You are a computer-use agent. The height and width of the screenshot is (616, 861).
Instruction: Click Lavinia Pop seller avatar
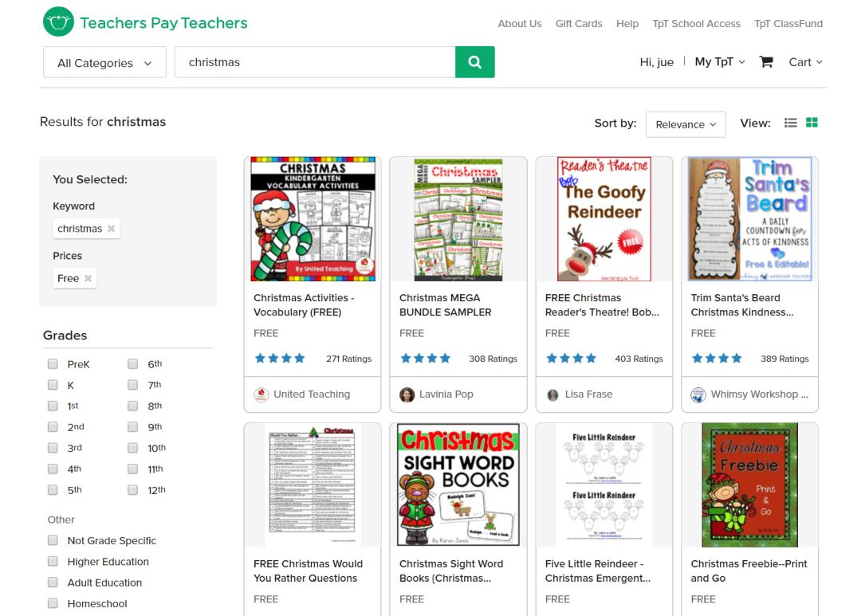click(x=407, y=394)
